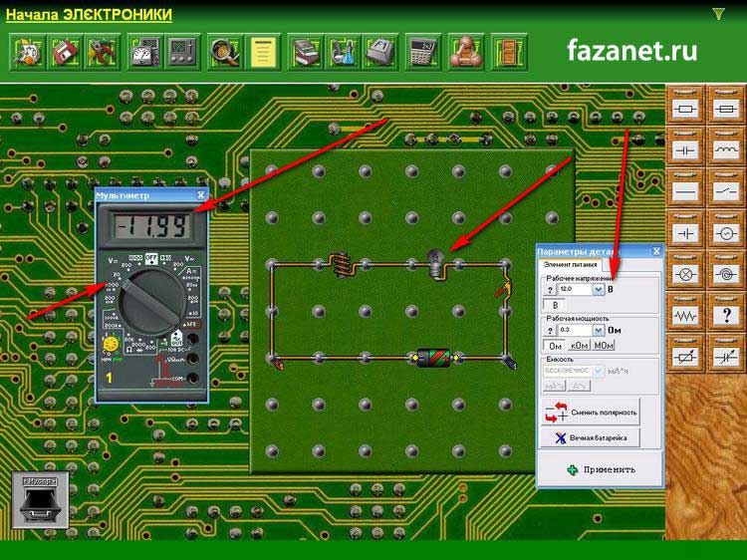
Task: Open the oscilloscope tool in the toolbar
Action: pos(181,50)
